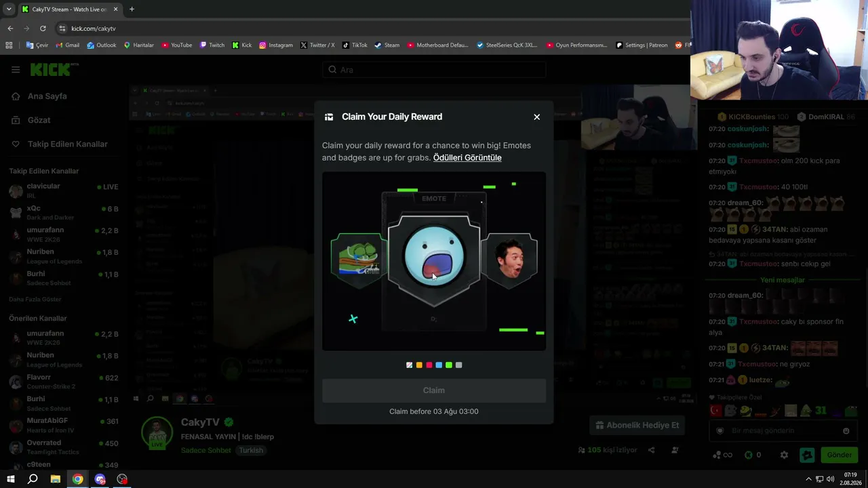The image size is (868, 488).
Task: Open the tab search dropdown arrow
Action: [x=9, y=9]
